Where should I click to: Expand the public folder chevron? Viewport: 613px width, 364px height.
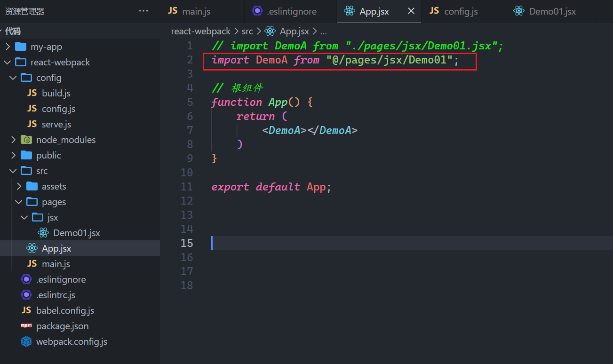tap(13, 155)
